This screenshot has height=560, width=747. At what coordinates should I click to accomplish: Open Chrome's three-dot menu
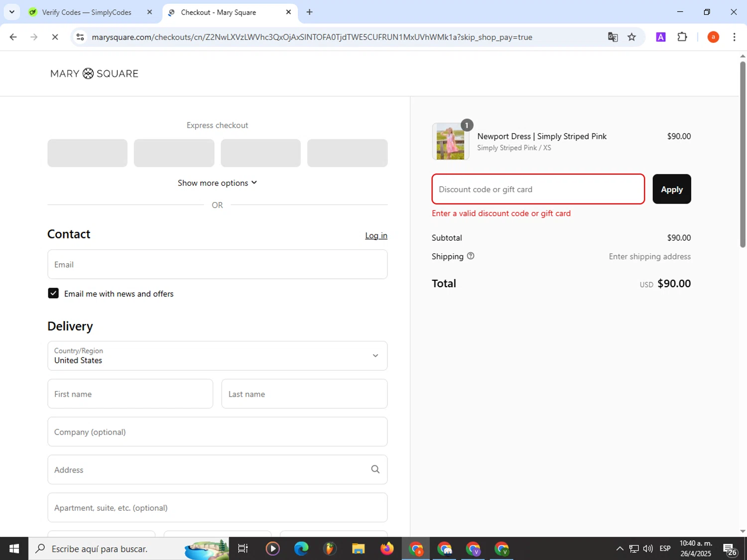pyautogui.click(x=734, y=37)
